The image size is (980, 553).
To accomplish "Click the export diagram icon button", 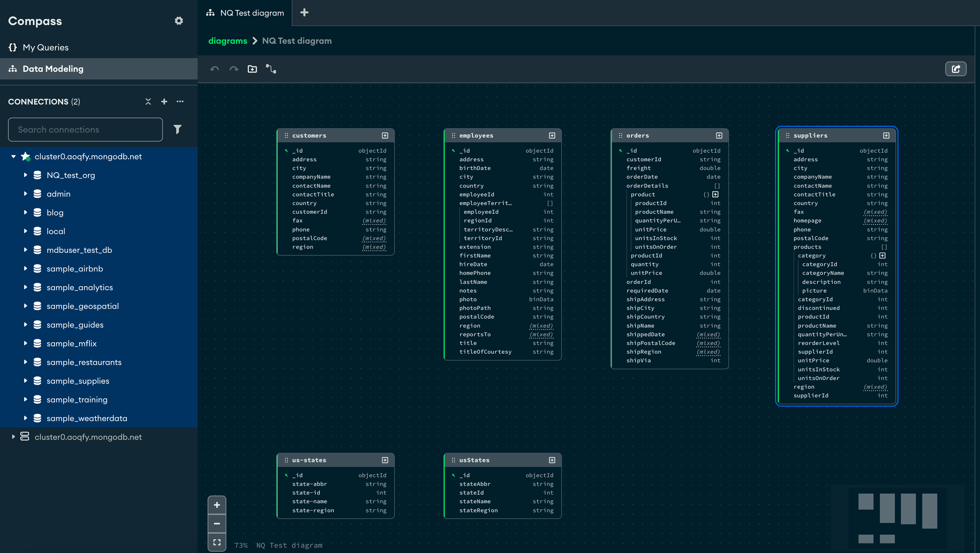I will pyautogui.click(x=955, y=69).
